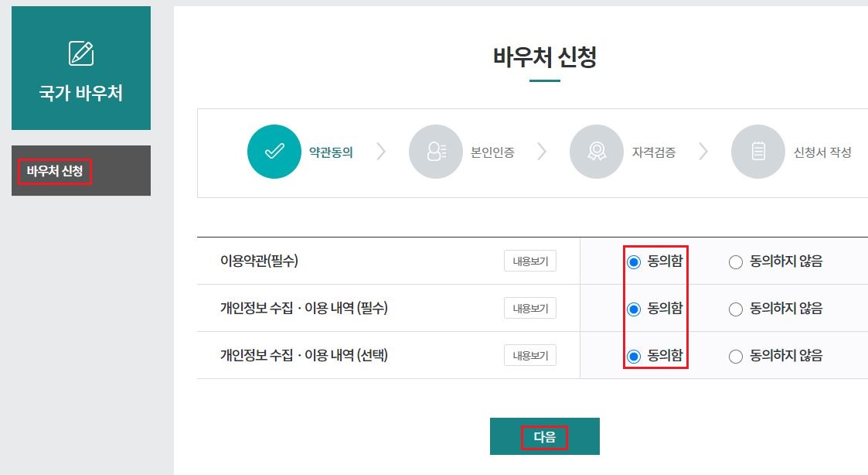Click chevron between 약관동의 and 본인인증
Image resolution: width=868 pixels, height=475 pixels.
click(x=380, y=152)
